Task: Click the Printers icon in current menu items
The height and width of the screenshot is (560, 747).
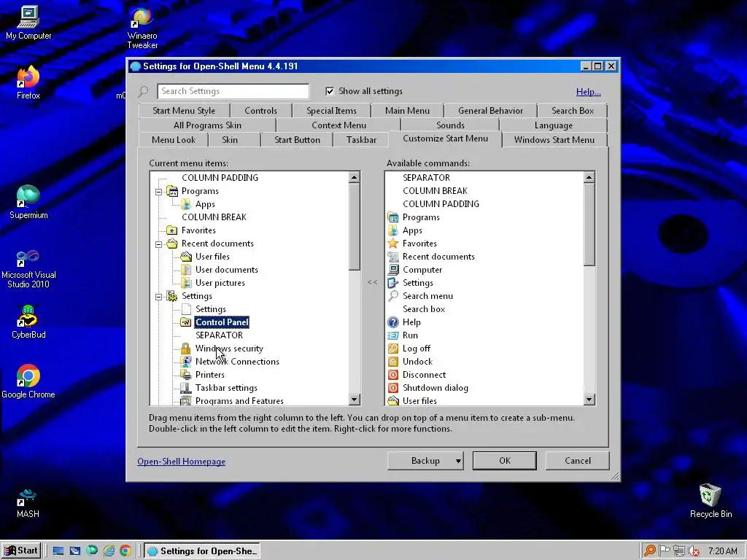Action: click(186, 375)
